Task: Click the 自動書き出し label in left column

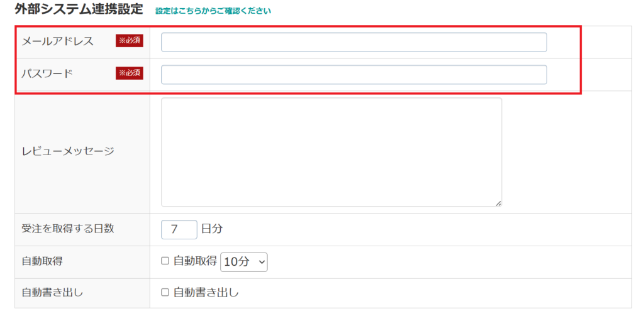Action: (52, 292)
